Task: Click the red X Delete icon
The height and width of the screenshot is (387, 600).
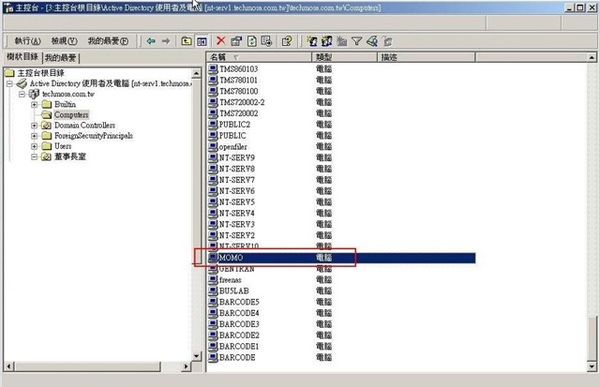Action: click(221, 41)
